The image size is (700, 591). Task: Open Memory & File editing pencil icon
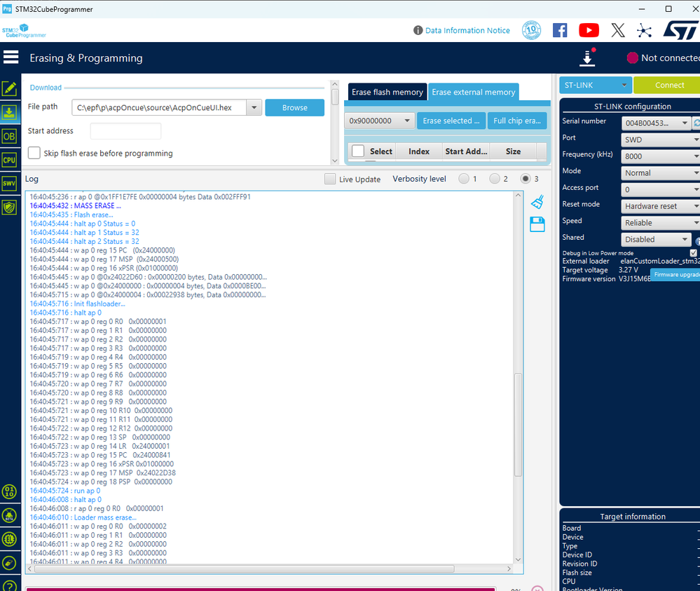click(9, 88)
